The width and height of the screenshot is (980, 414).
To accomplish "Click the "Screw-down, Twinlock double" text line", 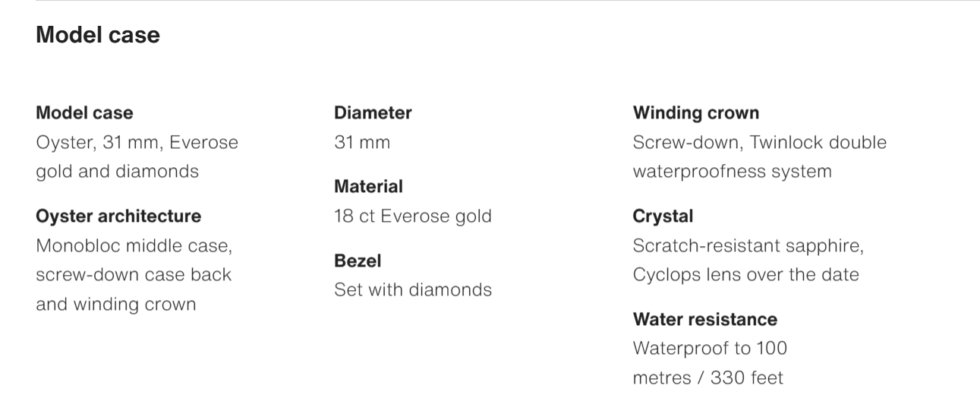I will tap(759, 143).
